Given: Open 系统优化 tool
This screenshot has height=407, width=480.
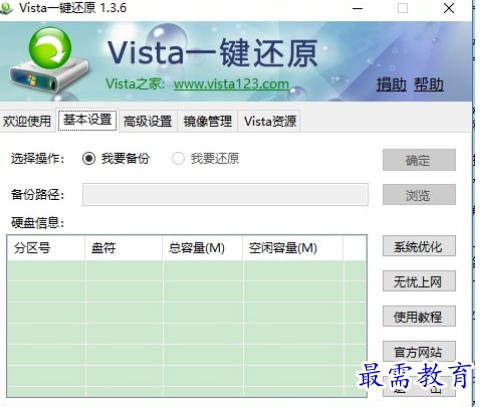Looking at the screenshot, I should coord(419,246).
